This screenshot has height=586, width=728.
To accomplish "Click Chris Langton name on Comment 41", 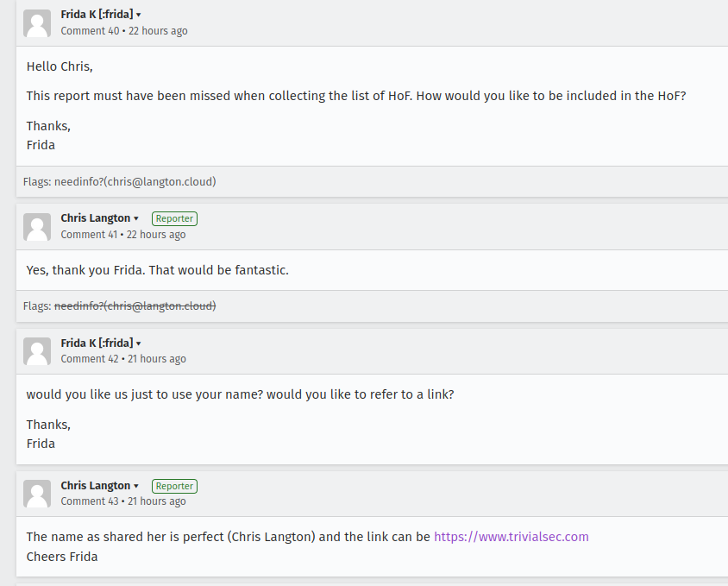I will [x=96, y=218].
